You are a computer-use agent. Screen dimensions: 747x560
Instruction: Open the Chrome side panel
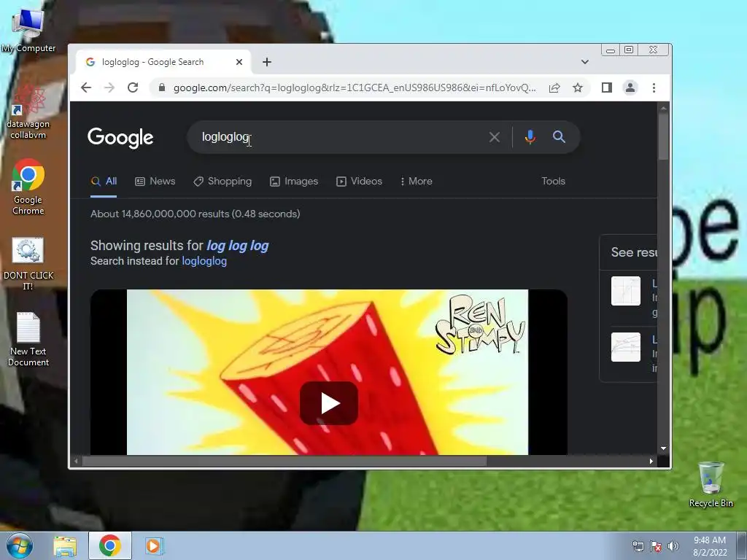click(606, 87)
